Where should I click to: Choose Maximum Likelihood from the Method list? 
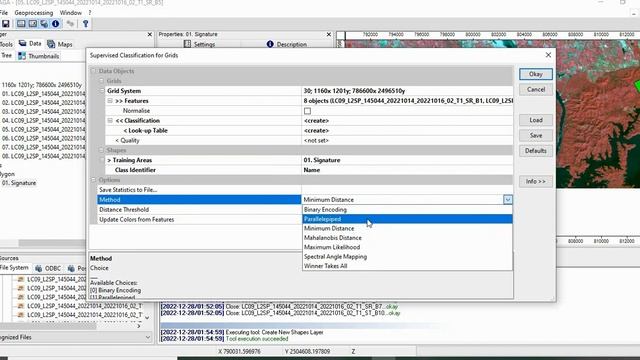407,247
